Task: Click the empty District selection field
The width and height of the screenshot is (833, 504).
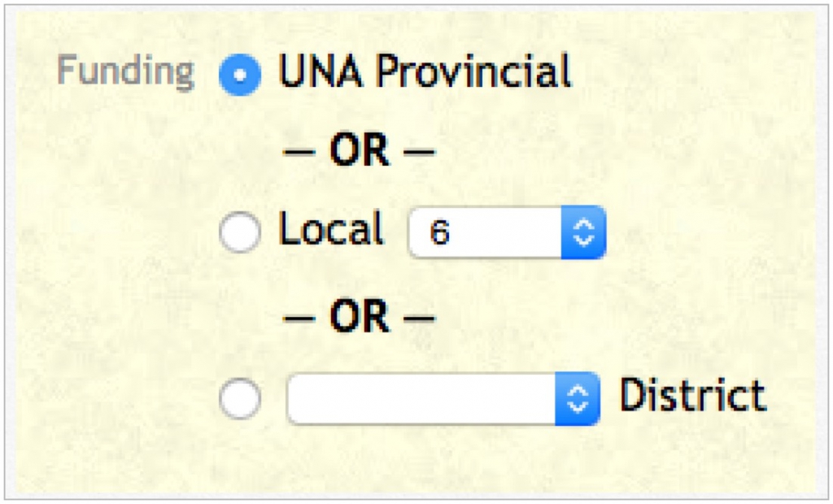Action: [x=443, y=399]
